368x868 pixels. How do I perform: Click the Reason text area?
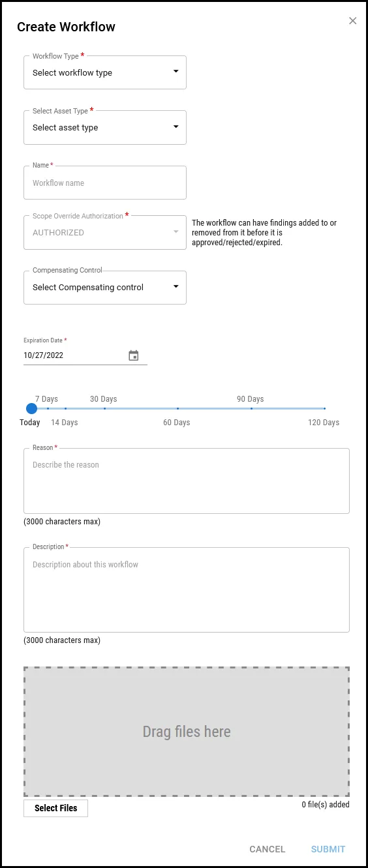(x=187, y=481)
